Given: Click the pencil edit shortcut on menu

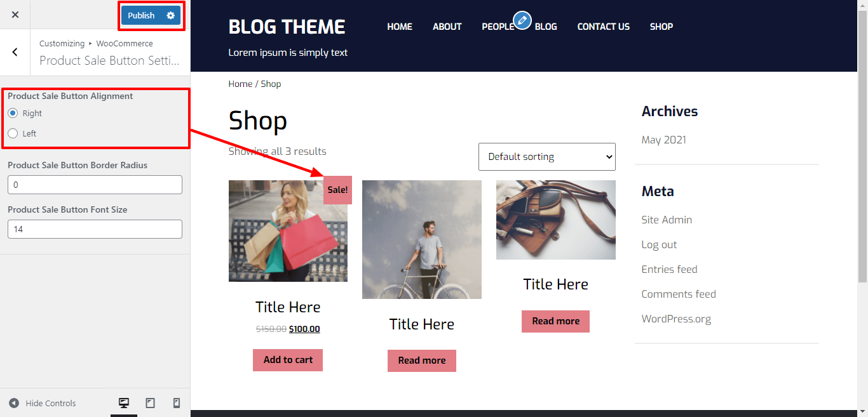Looking at the screenshot, I should (522, 20).
